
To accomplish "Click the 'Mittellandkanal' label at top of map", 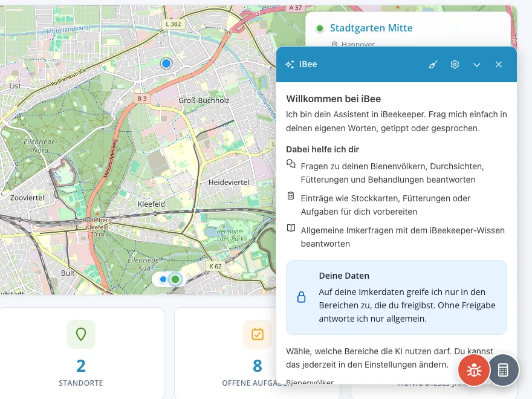I will [68, 30].
